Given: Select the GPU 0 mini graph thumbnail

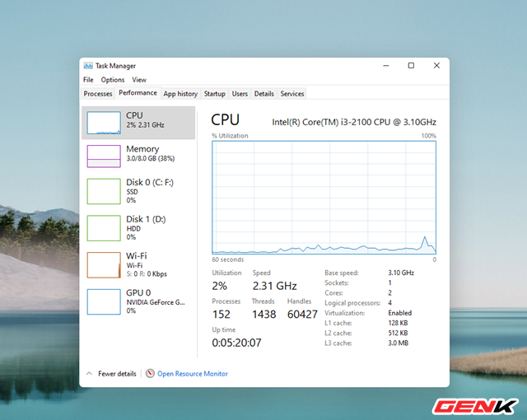Looking at the screenshot, I should pos(104,301).
